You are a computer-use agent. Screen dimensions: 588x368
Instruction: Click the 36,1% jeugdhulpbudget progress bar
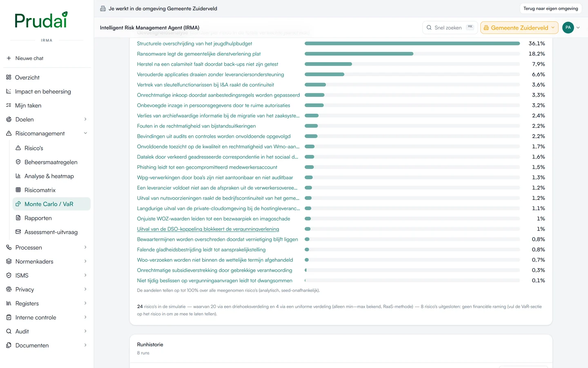(x=412, y=43)
